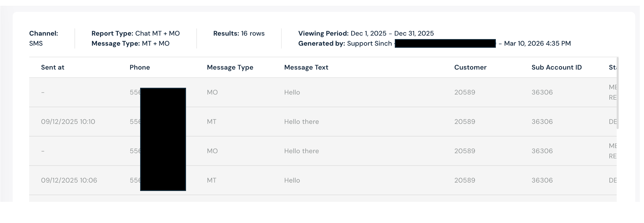Select the 09/12/2025 10:10 timestamp cell
The height and width of the screenshot is (223, 644).
68,122
